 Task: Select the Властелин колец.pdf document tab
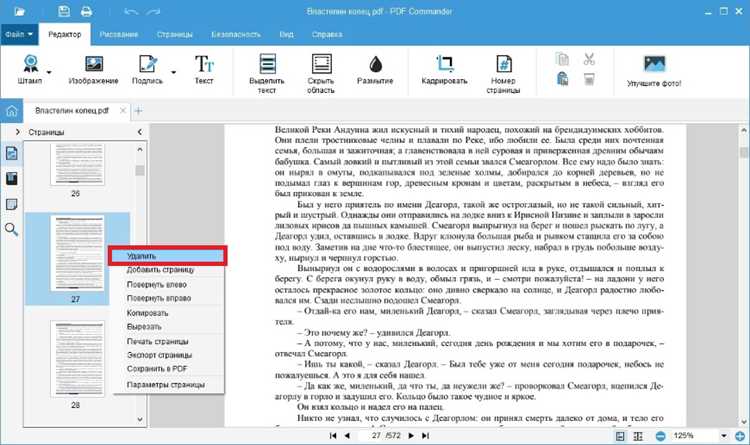(72, 111)
